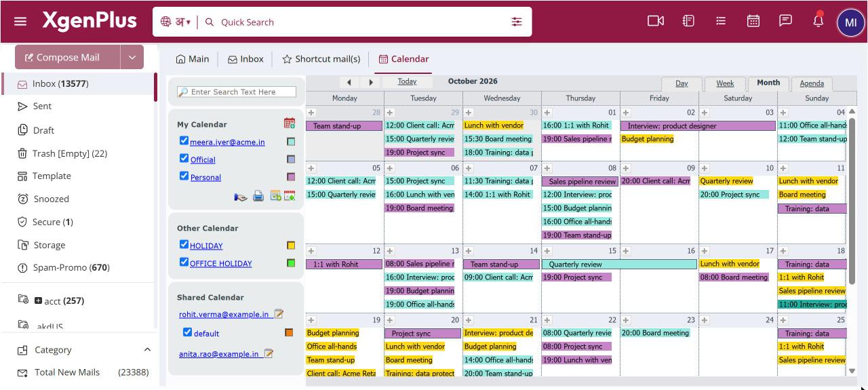The height and width of the screenshot is (390, 868).
Task: Open the Compose Mail dropdown arrow
Action: tap(132, 58)
